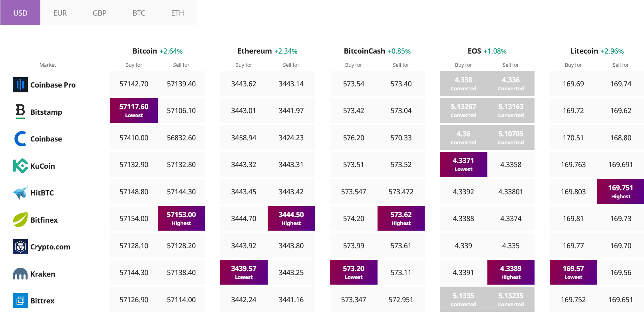Click the Crypto.com logo icon
644x313 pixels.
pyautogui.click(x=20, y=247)
